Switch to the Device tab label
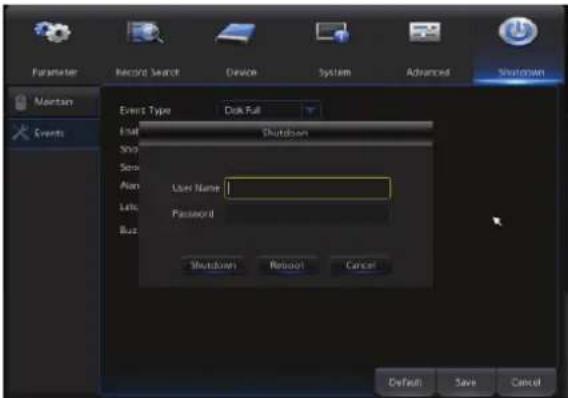Image resolution: width=568 pixels, height=398 pixels. tap(242, 72)
